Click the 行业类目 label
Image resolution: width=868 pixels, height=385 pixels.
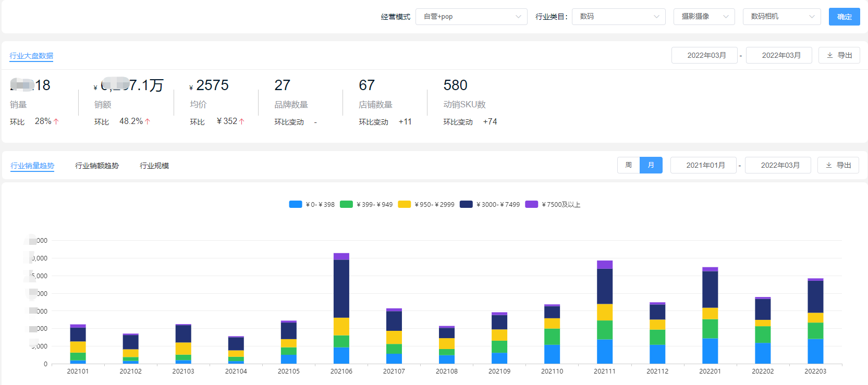pyautogui.click(x=551, y=17)
